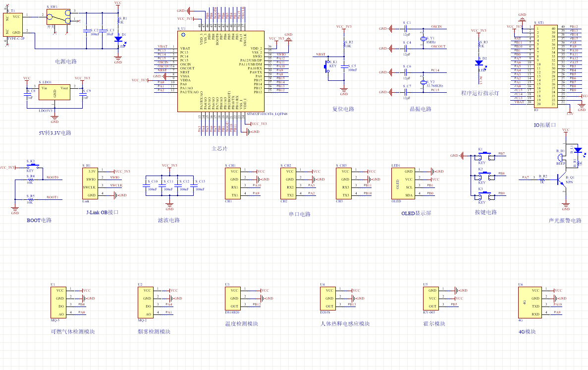The image size is (588, 370).
Task: Select the K1 KEY switch on PB7
Action: click(484, 156)
